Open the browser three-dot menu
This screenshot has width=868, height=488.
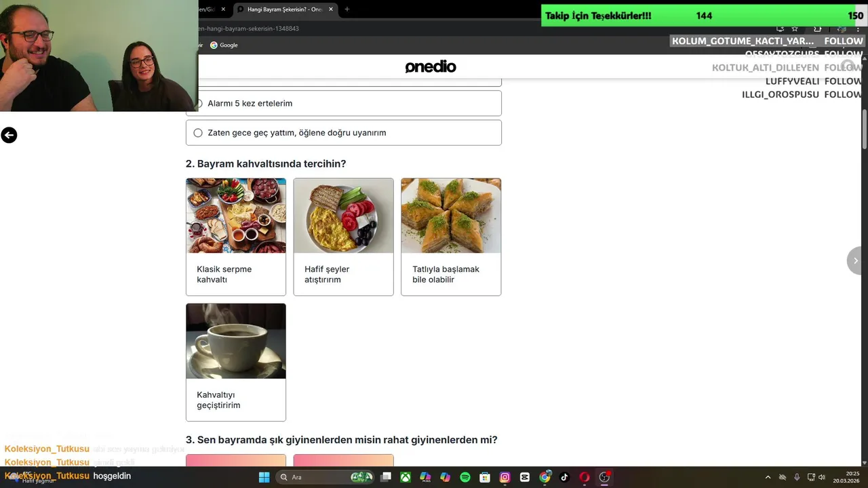click(x=859, y=28)
